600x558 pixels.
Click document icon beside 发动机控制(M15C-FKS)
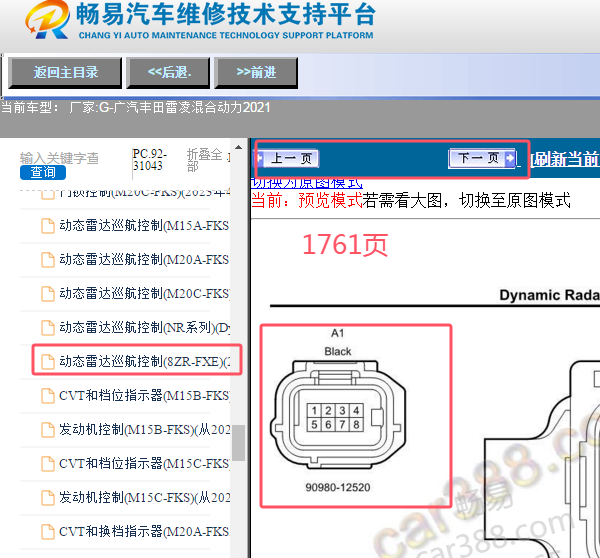pos(48,498)
